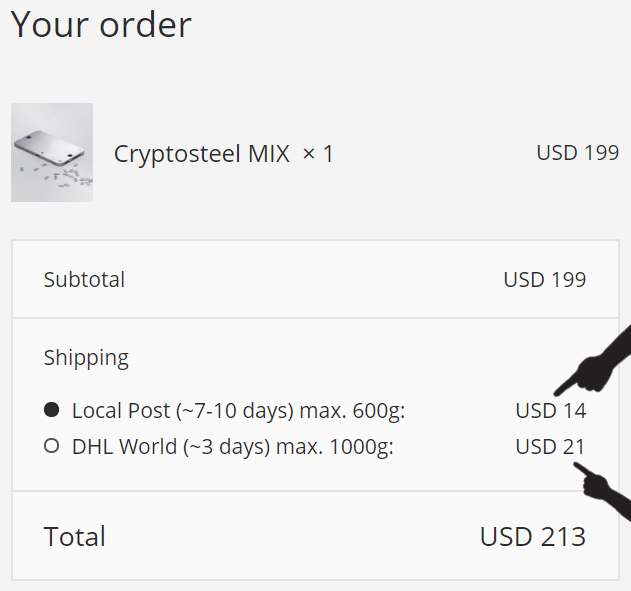Click the Total label
Image resolution: width=631 pixels, height=591 pixels.
pyautogui.click(x=75, y=536)
